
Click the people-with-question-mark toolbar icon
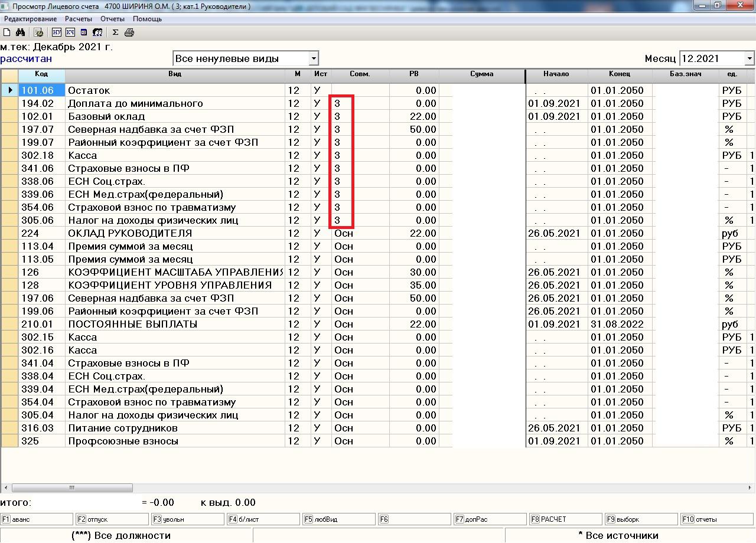[97, 32]
